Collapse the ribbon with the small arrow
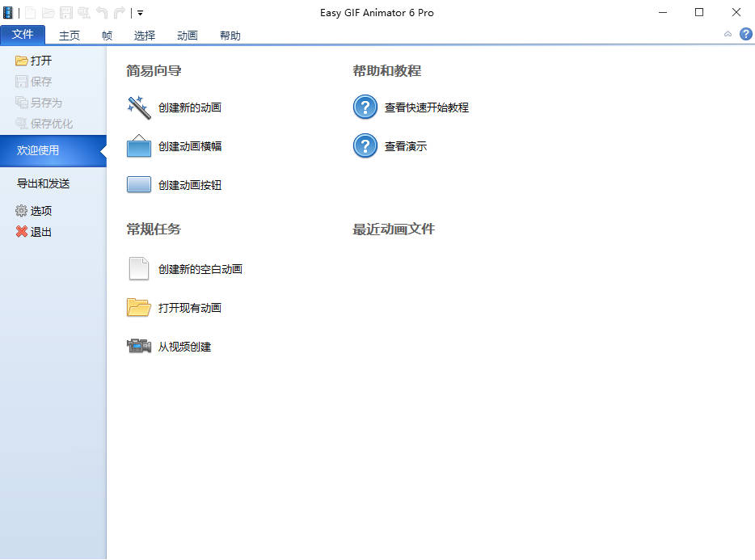 pos(728,34)
